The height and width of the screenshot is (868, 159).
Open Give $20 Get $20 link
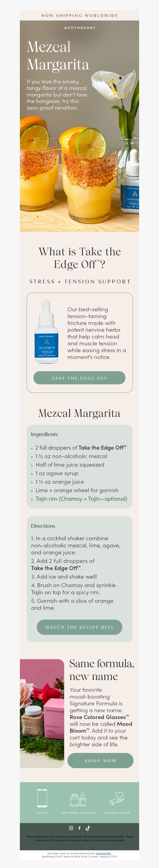tap(117, 813)
